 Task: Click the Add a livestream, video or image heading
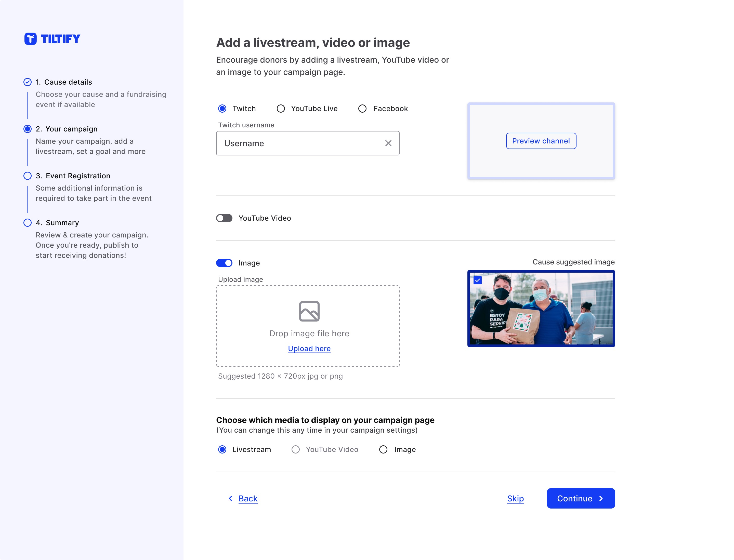point(313,43)
